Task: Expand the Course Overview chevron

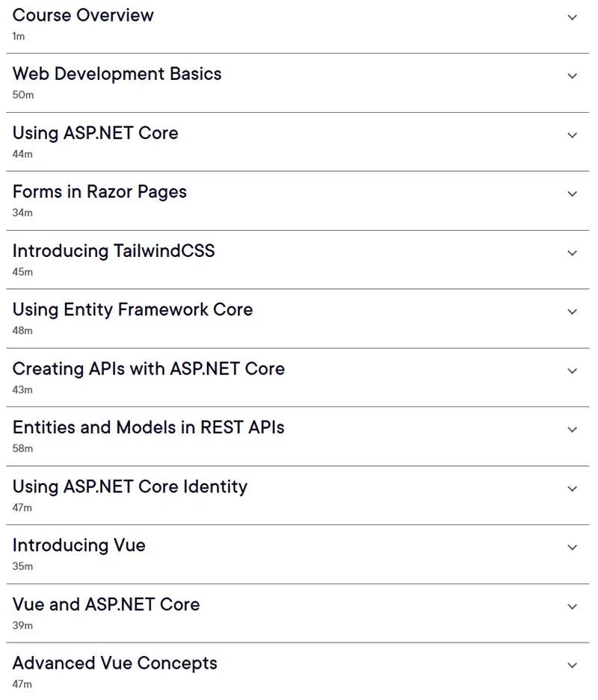Action: tap(572, 17)
